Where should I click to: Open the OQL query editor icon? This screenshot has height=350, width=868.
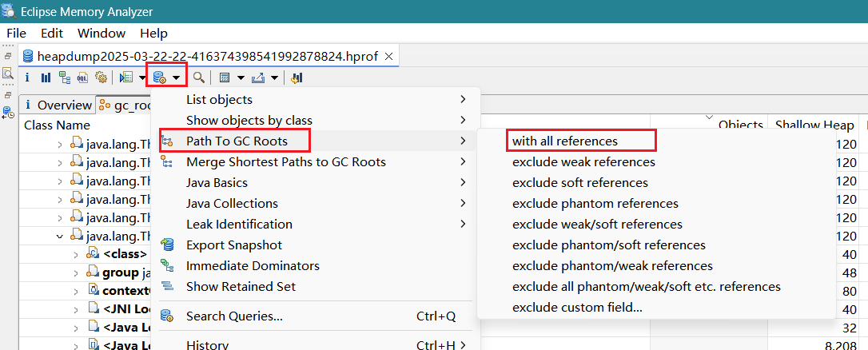pos(82,78)
